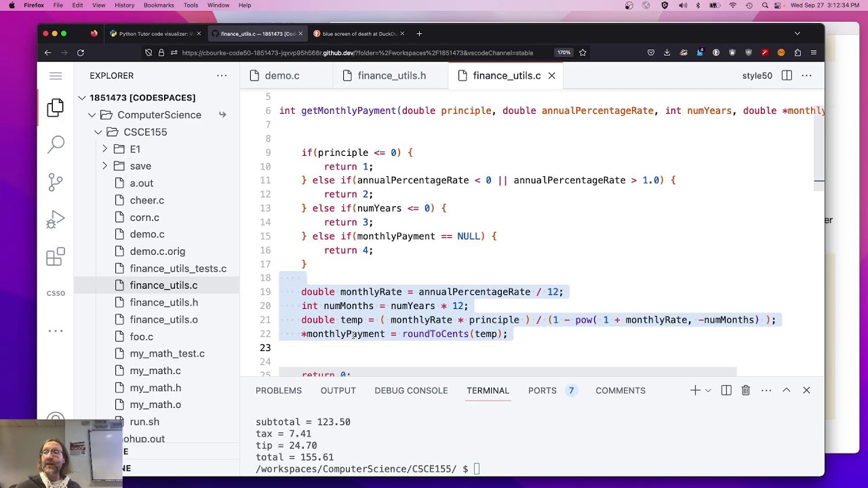Bookmark this page with star icon
The width and height of the screenshot is (868, 488).
click(583, 53)
